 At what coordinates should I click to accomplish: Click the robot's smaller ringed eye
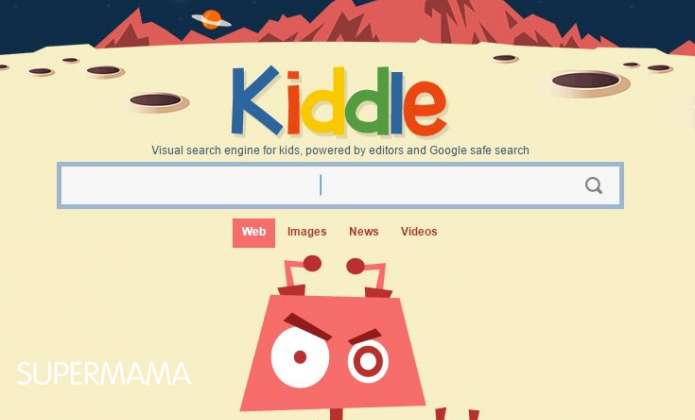point(368,361)
